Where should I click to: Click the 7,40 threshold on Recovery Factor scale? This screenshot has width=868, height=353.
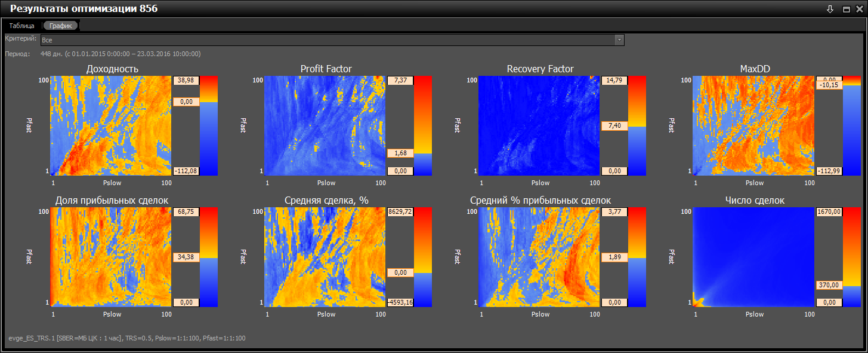pyautogui.click(x=614, y=126)
